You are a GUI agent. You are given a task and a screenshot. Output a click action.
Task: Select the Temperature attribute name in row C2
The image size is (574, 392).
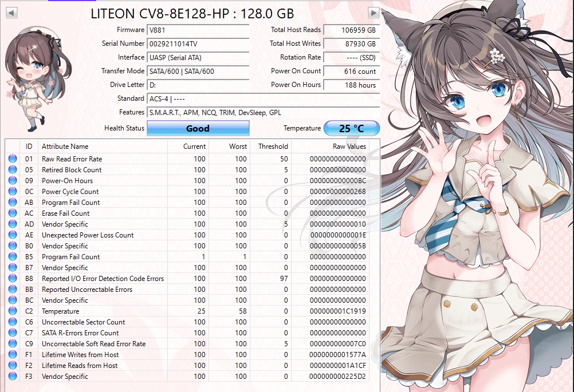[60, 311]
